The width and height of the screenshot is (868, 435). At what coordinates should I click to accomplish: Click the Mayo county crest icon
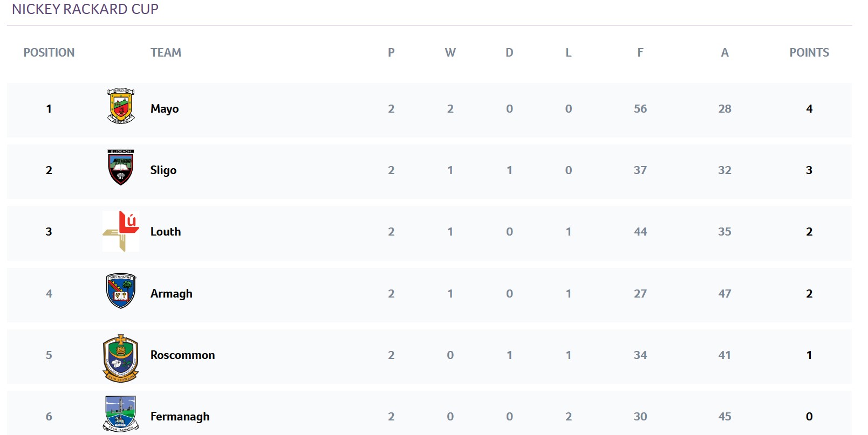(x=121, y=106)
